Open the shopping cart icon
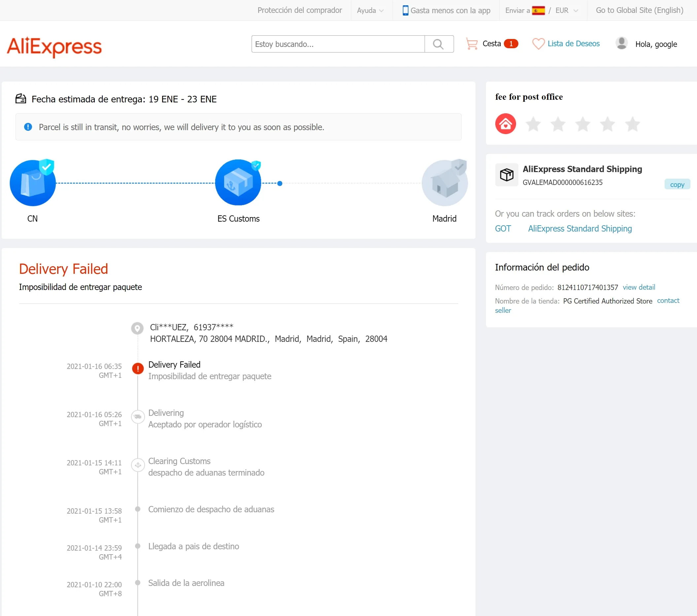The width and height of the screenshot is (697, 616). [471, 44]
